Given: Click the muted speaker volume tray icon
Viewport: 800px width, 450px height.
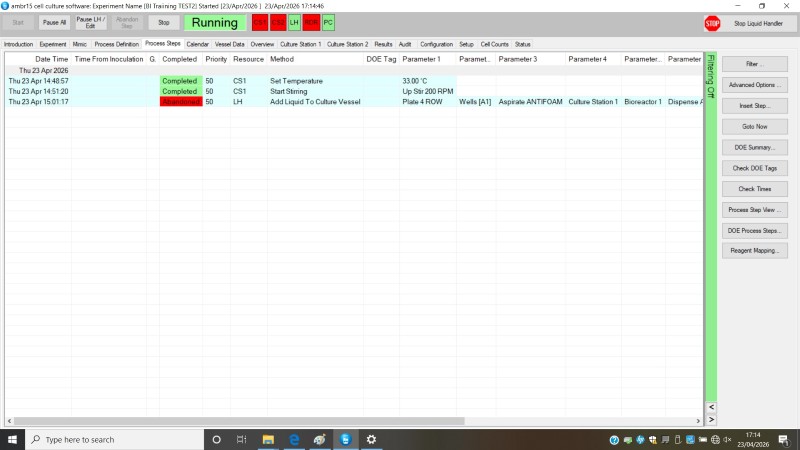Looking at the screenshot, I should [x=728, y=440].
